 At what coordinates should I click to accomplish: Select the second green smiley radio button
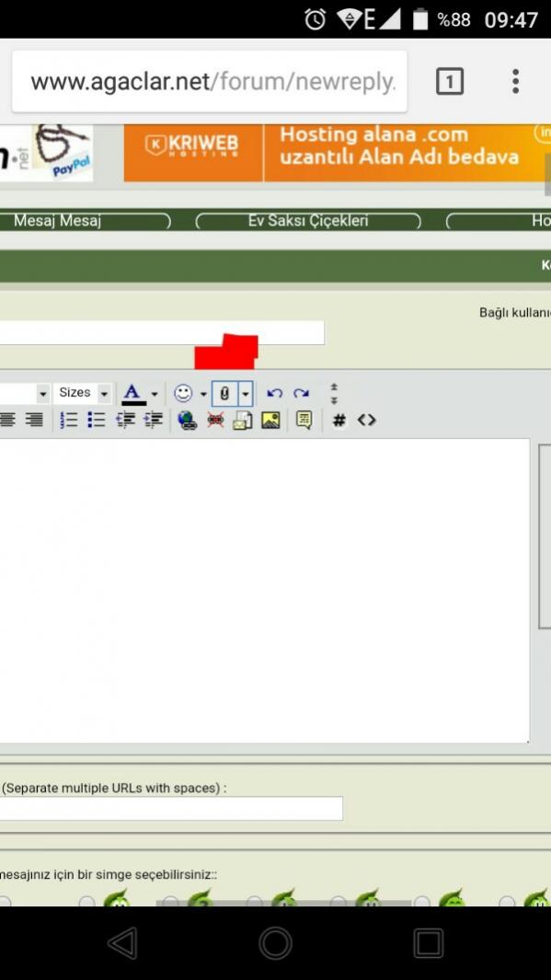pyautogui.click(x=170, y=902)
